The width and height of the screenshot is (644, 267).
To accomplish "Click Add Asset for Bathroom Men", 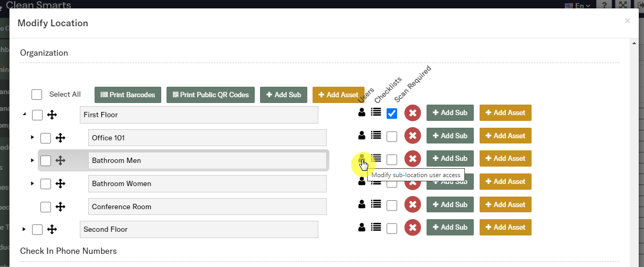I will (x=505, y=158).
